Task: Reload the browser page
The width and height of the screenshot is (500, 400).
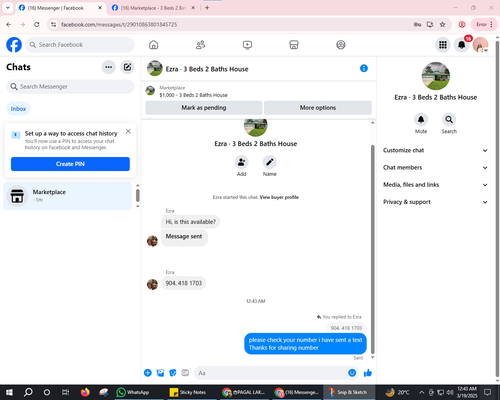Action: 37,24
